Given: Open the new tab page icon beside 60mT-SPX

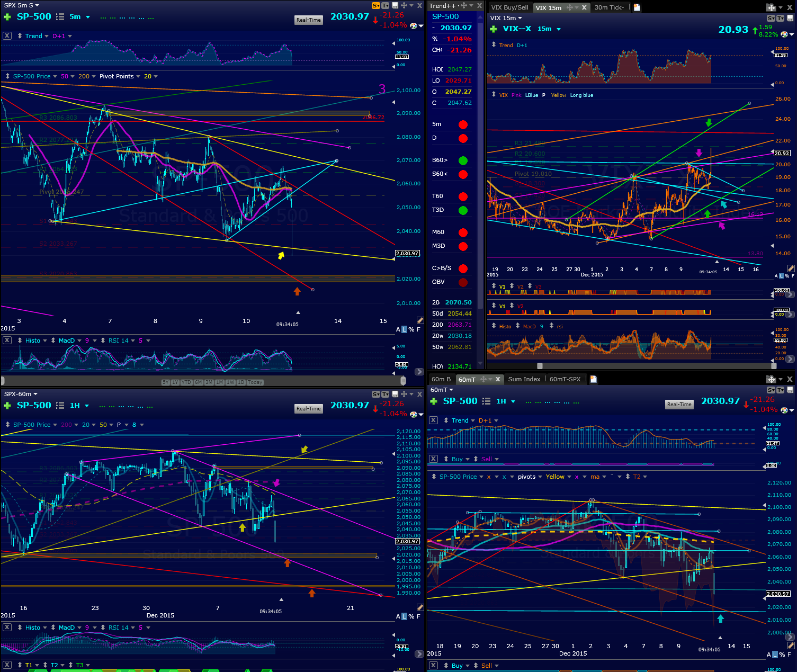Looking at the screenshot, I should click(x=594, y=379).
